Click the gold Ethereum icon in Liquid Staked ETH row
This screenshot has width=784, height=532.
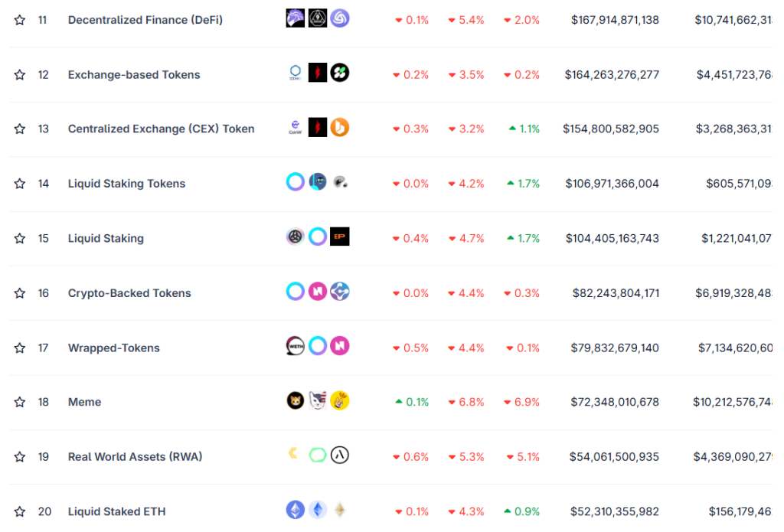(339, 511)
